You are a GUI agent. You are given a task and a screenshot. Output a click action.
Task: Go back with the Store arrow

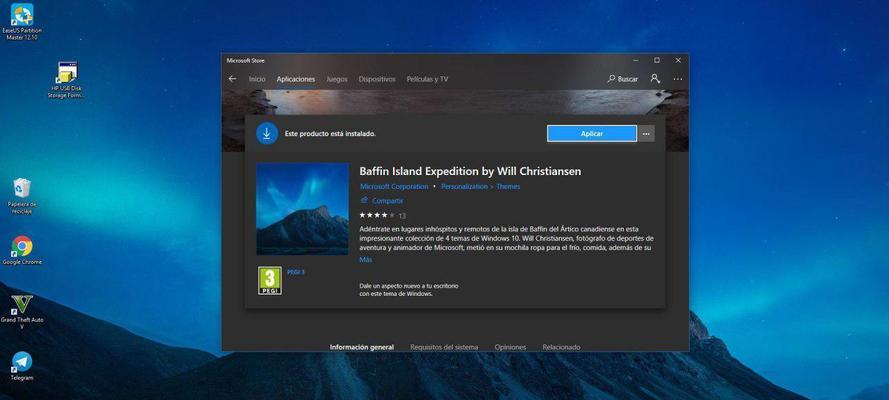click(x=232, y=79)
